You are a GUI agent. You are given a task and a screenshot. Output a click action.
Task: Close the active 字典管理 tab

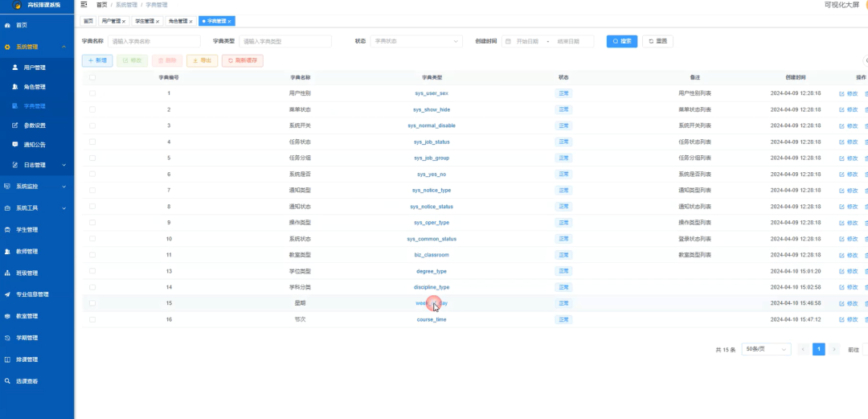[x=229, y=22]
